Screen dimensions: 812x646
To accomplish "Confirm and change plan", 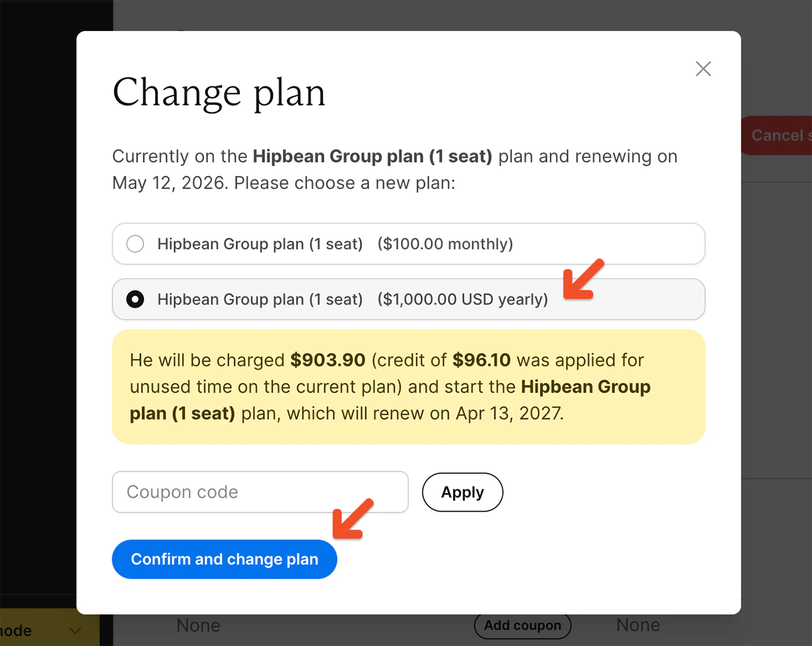I will tap(224, 559).
